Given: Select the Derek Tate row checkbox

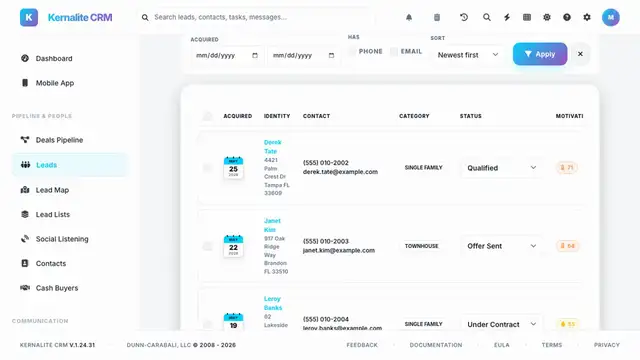Looking at the screenshot, I should [207, 168].
